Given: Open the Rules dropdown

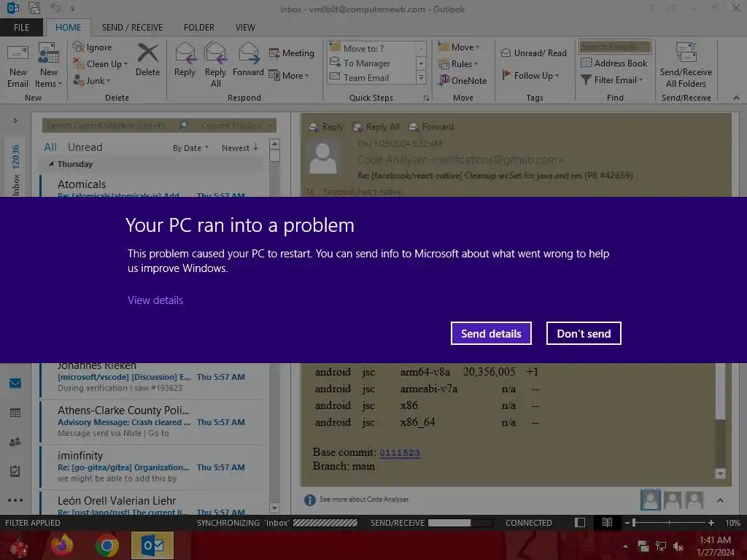Looking at the screenshot, I should [458, 64].
